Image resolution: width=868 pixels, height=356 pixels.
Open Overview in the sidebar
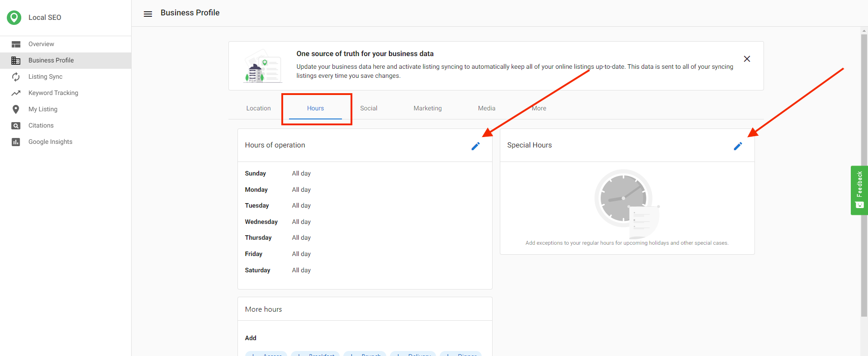41,44
